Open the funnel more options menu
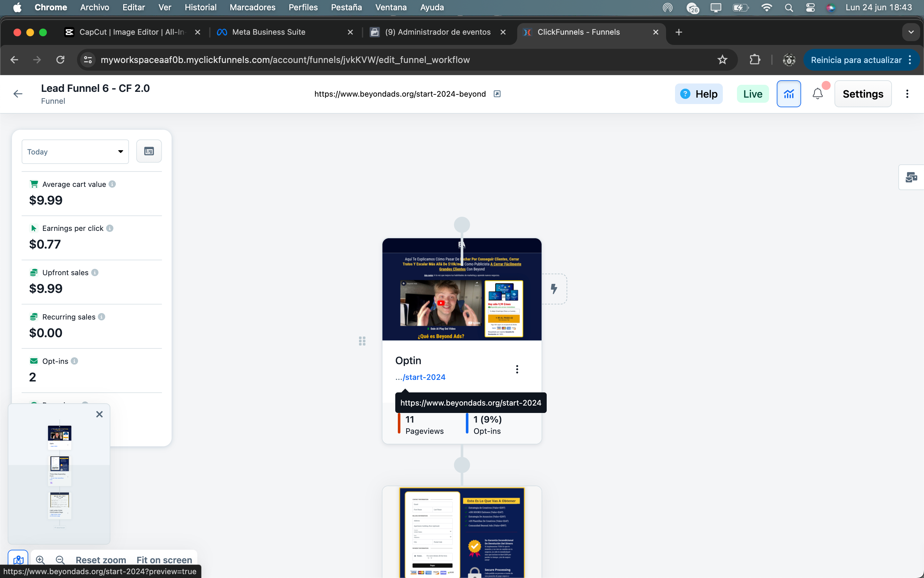This screenshot has height=578, width=924. (907, 94)
